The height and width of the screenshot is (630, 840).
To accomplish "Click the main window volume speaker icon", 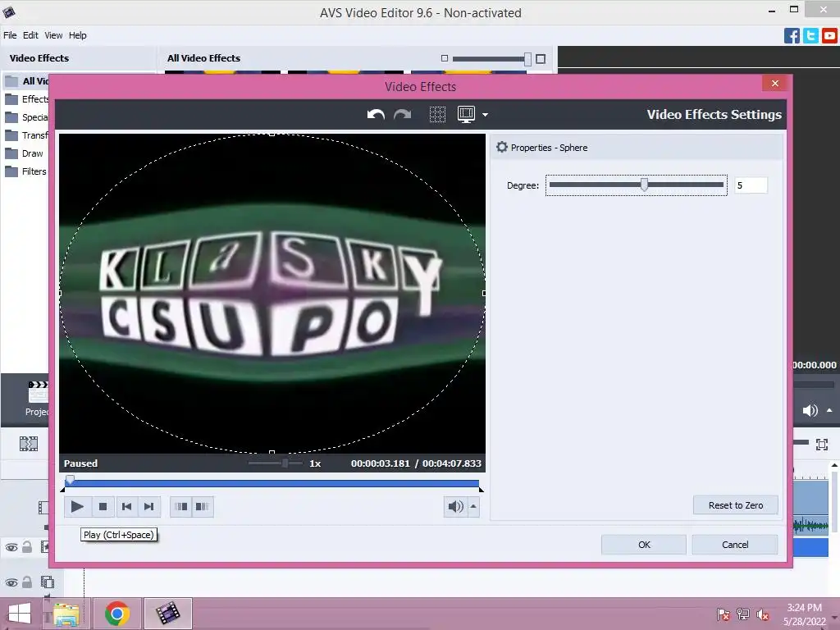I will (x=810, y=411).
